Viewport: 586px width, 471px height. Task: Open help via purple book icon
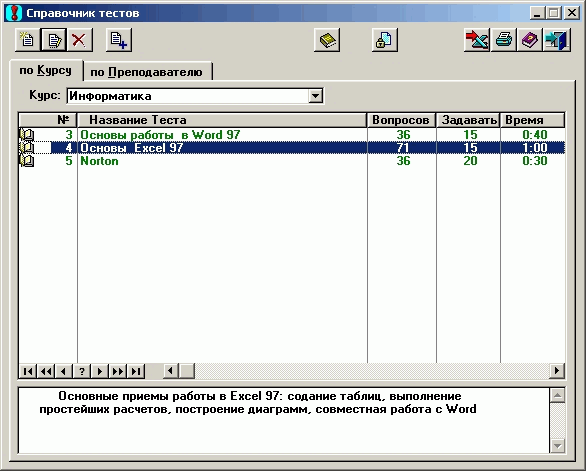[530, 40]
